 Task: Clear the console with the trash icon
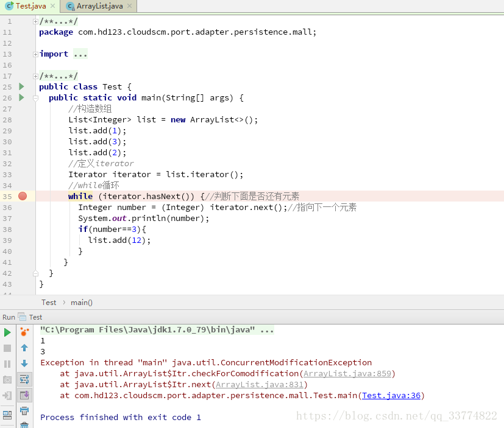coord(24,426)
